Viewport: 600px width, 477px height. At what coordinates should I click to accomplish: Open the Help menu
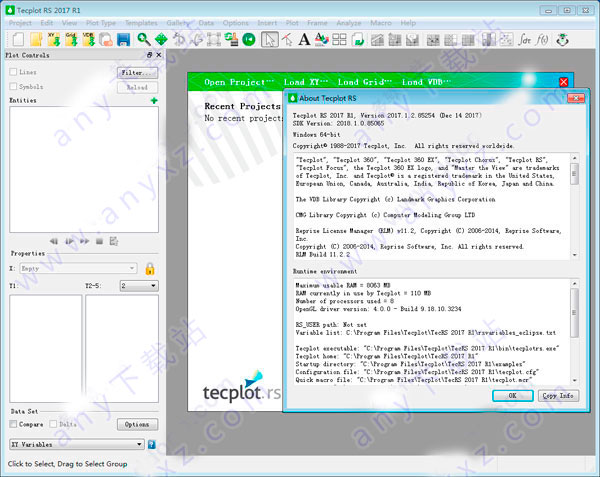coord(408,23)
